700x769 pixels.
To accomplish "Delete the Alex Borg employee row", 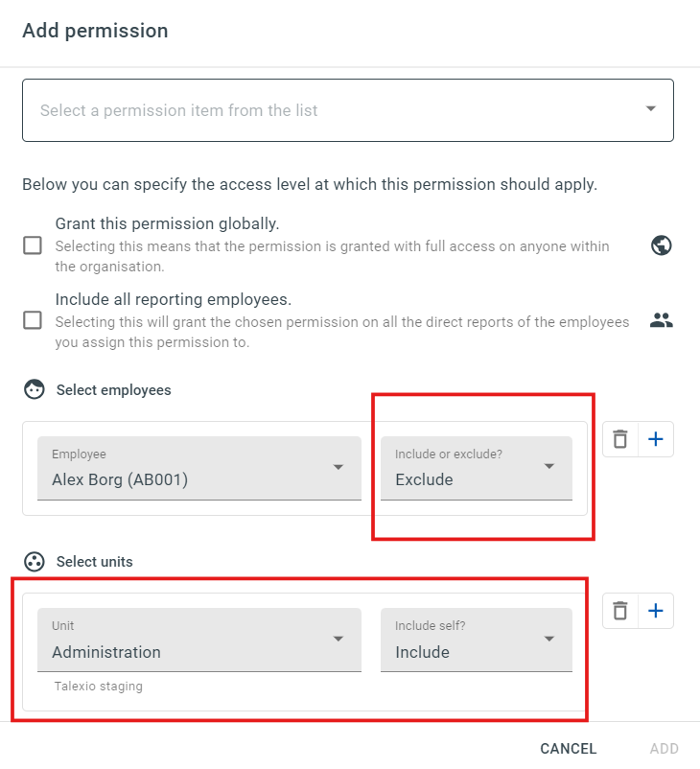I will (x=620, y=439).
